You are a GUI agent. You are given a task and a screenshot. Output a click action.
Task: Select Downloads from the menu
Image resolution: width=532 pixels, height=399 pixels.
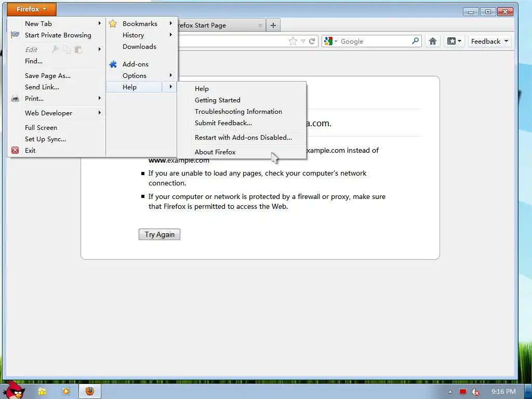pos(139,46)
